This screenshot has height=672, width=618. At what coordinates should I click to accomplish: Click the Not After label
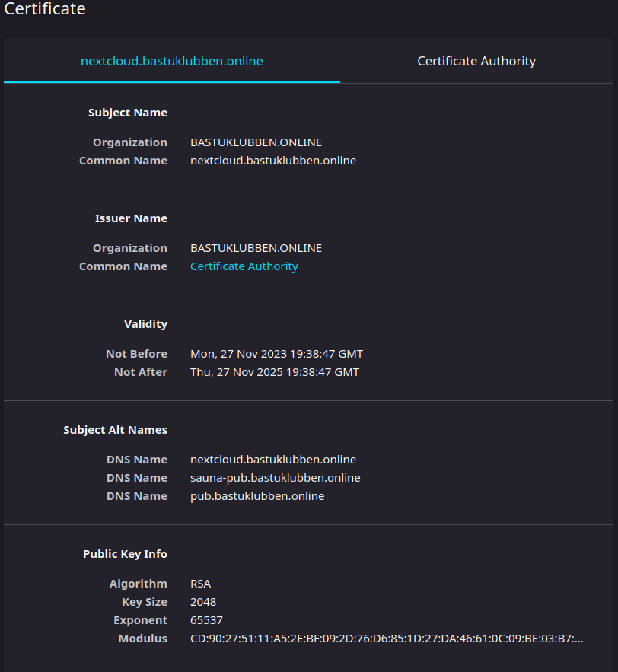[141, 372]
